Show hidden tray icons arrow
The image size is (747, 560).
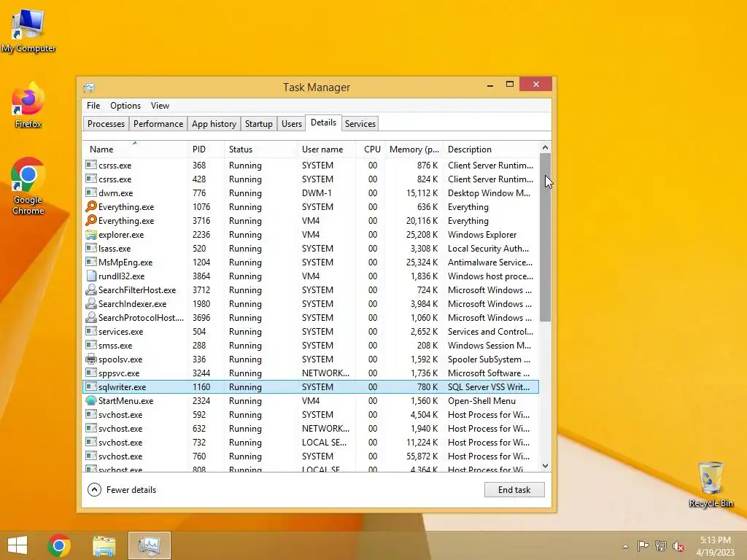click(625, 546)
